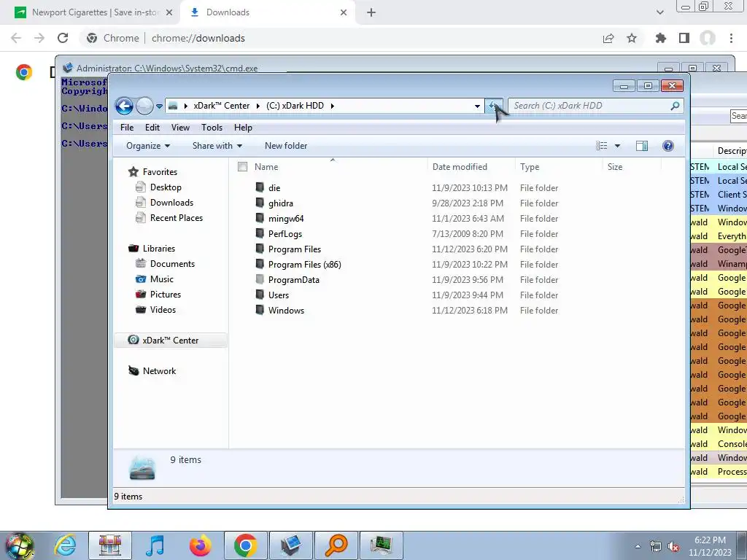Toggle the preview pane icon
The width and height of the screenshot is (747, 560).
[x=642, y=146]
